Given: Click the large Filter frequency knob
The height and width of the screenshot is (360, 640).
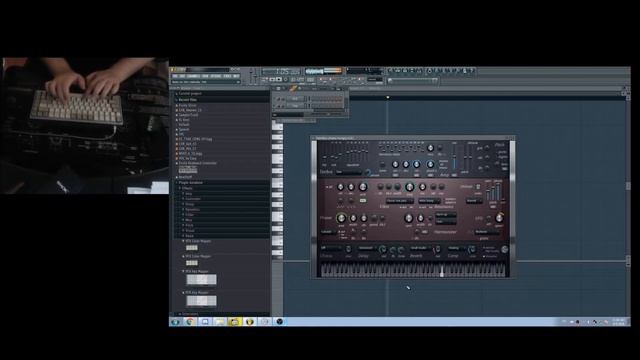Looking at the screenshot, I should (x=410, y=187).
